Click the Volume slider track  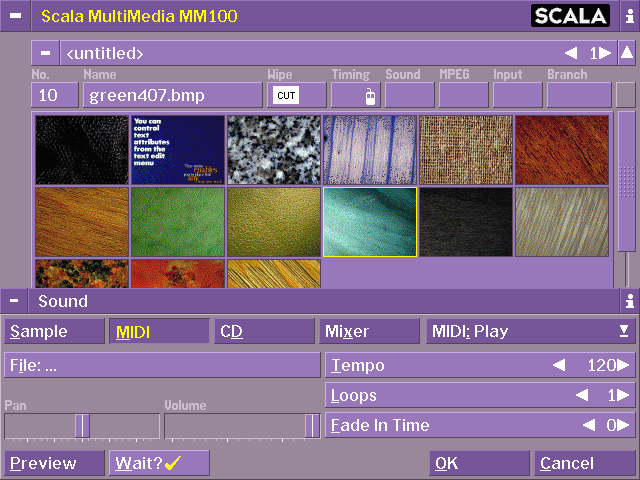(240, 426)
